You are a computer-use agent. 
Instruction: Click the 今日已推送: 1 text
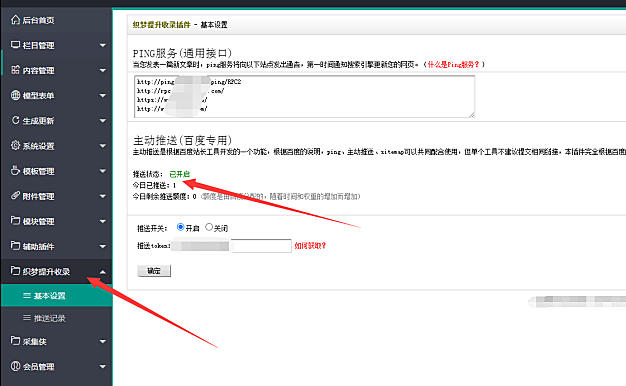(x=154, y=185)
